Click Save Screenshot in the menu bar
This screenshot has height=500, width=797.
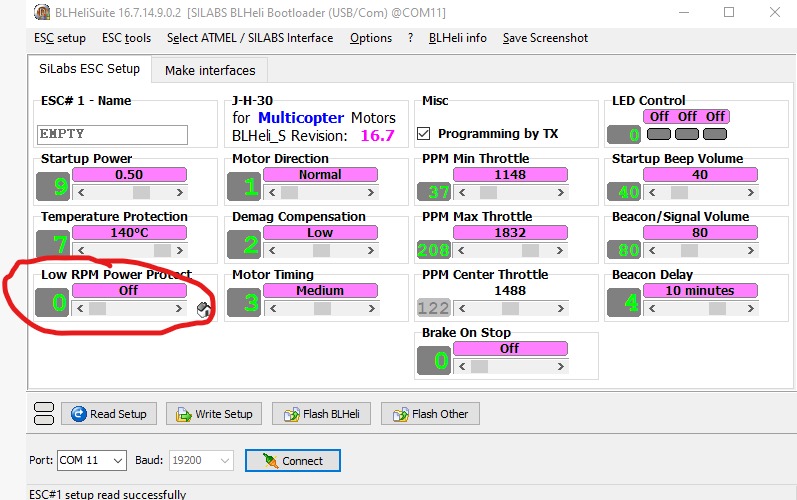(x=545, y=38)
